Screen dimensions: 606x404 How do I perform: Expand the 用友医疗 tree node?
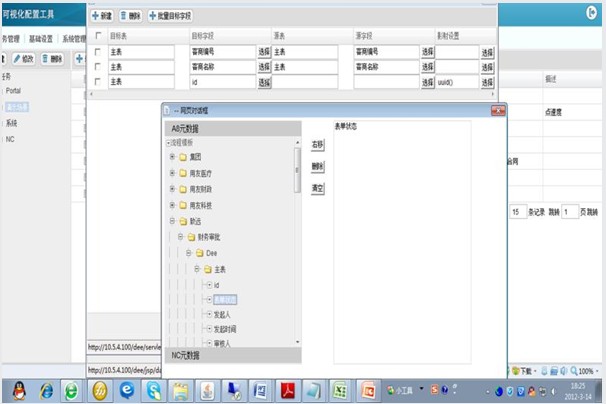click(172, 173)
